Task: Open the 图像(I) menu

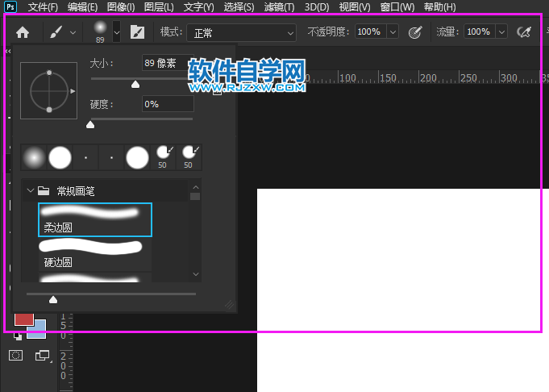Action: pyautogui.click(x=121, y=7)
